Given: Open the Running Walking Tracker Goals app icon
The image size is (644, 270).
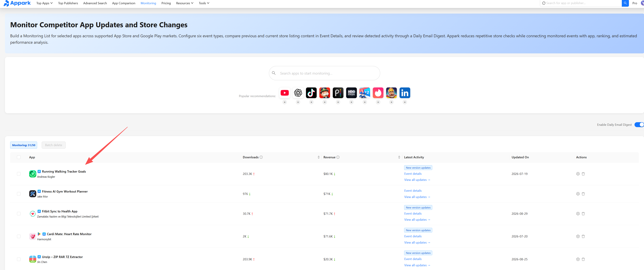Looking at the screenshot, I should click(x=33, y=174).
